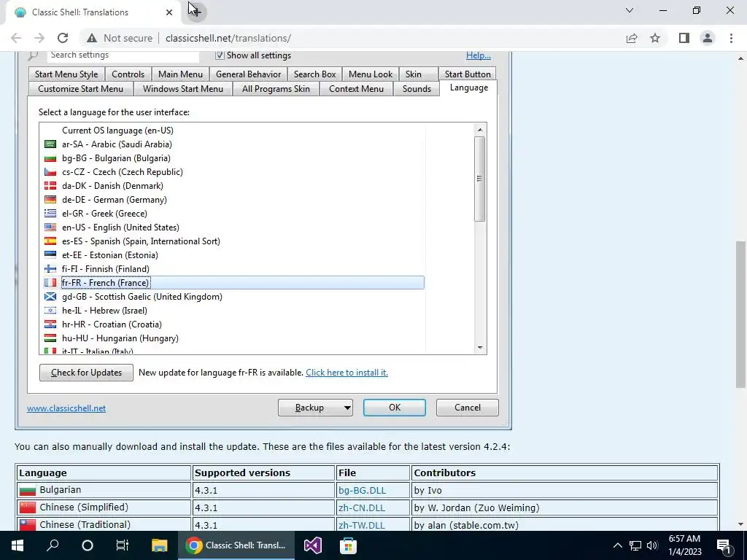Download zh-TW.DLL file link
The height and width of the screenshot is (560, 747).
362,525
